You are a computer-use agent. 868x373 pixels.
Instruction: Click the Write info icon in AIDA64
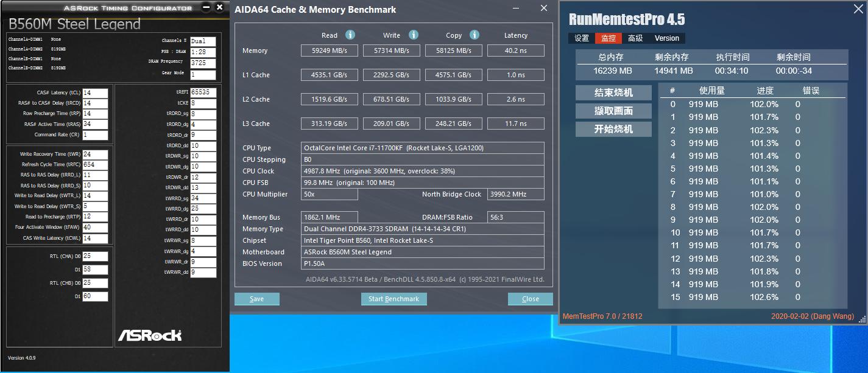coord(414,35)
